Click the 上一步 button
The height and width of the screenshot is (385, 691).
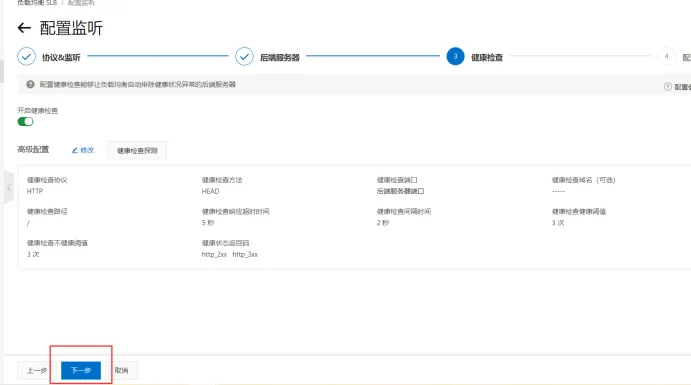(x=37, y=370)
